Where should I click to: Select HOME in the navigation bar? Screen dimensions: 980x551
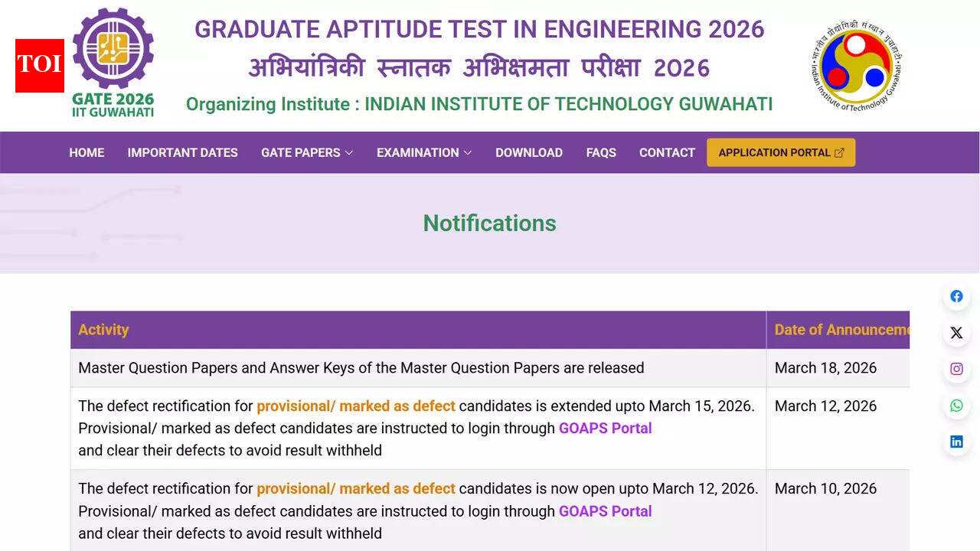pos(87,152)
